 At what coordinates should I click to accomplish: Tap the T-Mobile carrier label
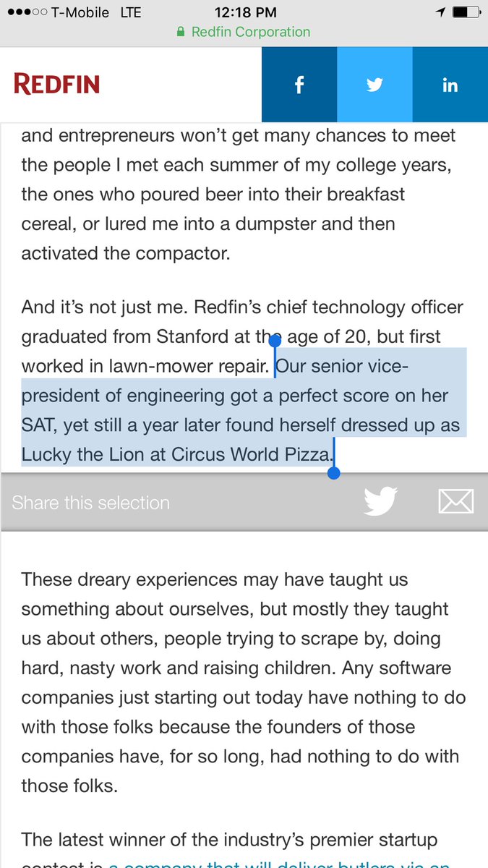pyautogui.click(x=80, y=12)
